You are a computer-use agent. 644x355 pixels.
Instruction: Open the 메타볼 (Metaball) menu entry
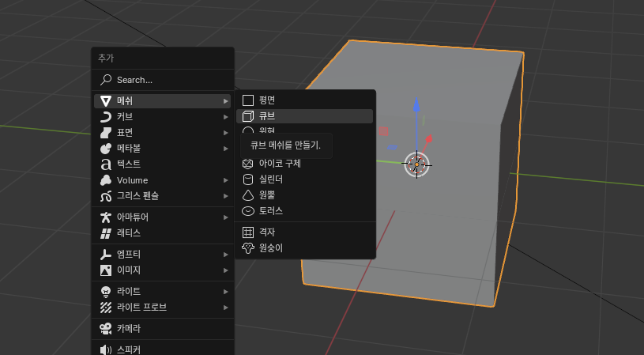(x=163, y=149)
